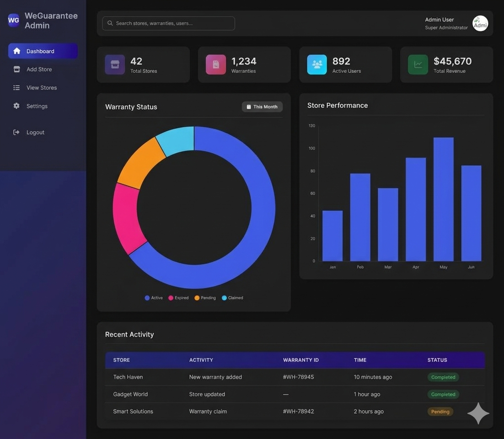Click Completed badge in Gadget World row

coord(443,394)
